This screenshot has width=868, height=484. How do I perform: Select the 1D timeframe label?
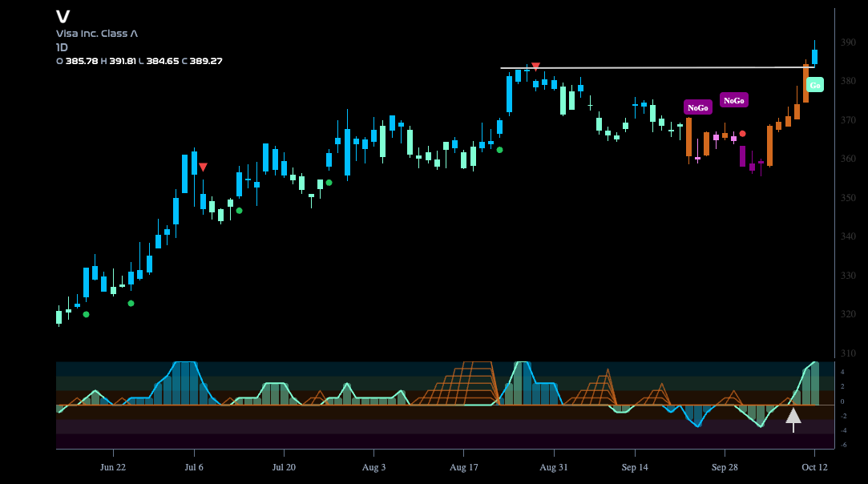click(62, 47)
